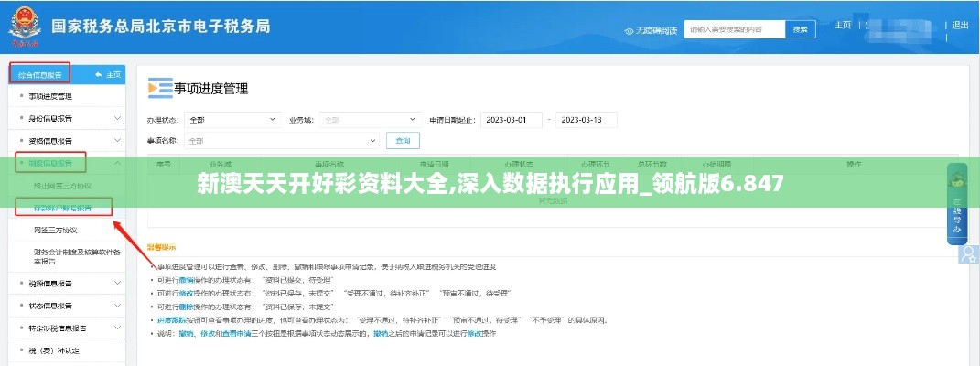Click inside the header search box
The width and height of the screenshot is (980, 366).
pos(735,29)
